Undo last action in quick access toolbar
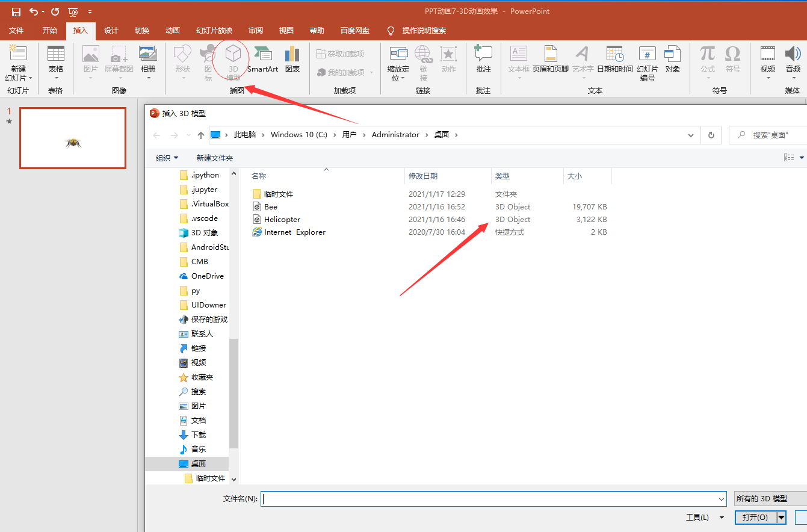 pyautogui.click(x=33, y=11)
